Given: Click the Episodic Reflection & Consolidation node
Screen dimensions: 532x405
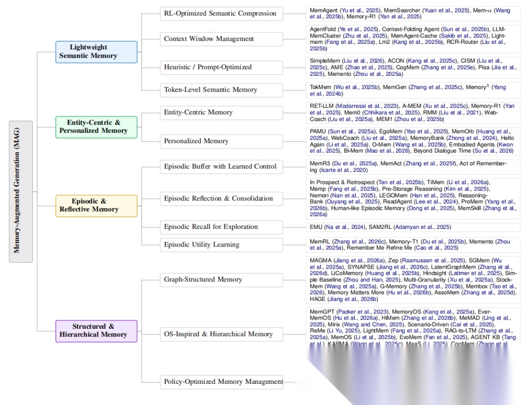Looking at the screenshot, I should coord(221,199).
